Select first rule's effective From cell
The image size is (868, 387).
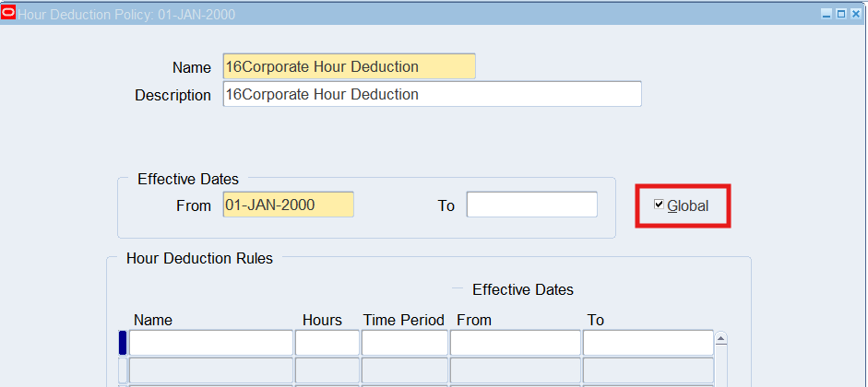(515, 343)
